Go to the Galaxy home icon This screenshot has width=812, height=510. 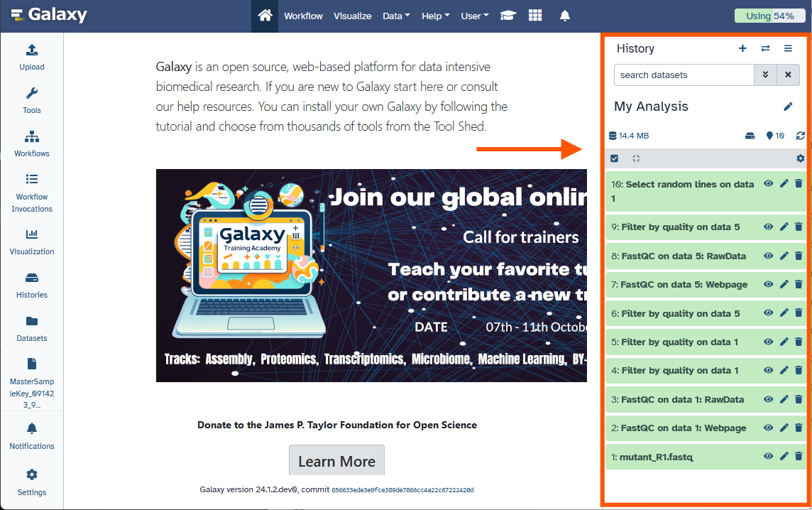click(265, 16)
